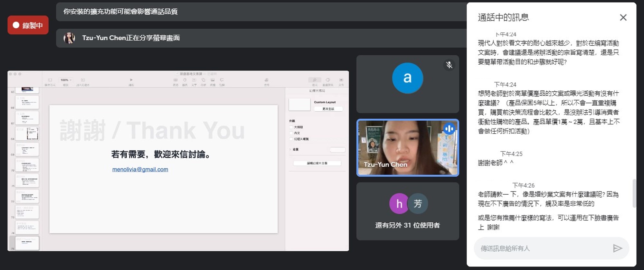644x270 pixels.
Task: Expand the 背景 background section
Action: [290, 149]
